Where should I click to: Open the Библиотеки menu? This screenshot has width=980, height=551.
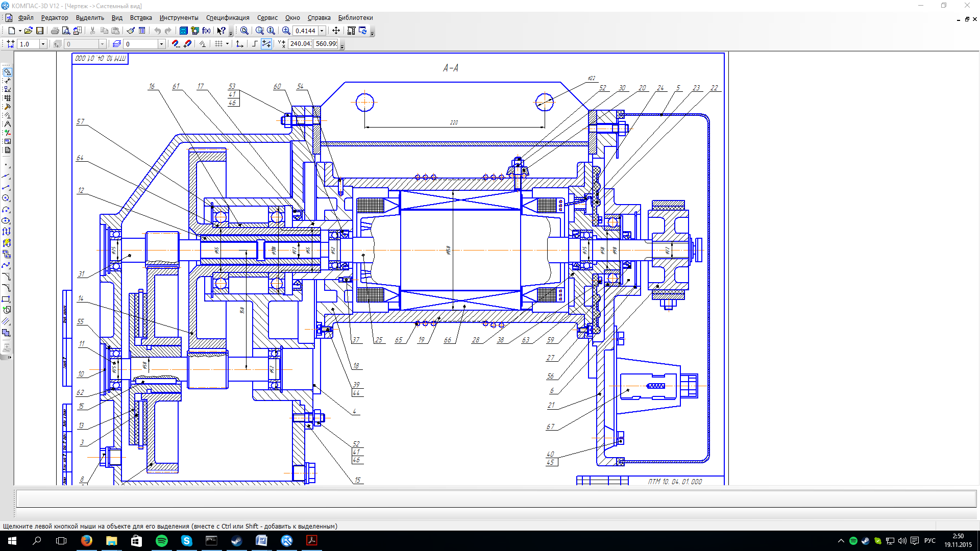(x=355, y=18)
